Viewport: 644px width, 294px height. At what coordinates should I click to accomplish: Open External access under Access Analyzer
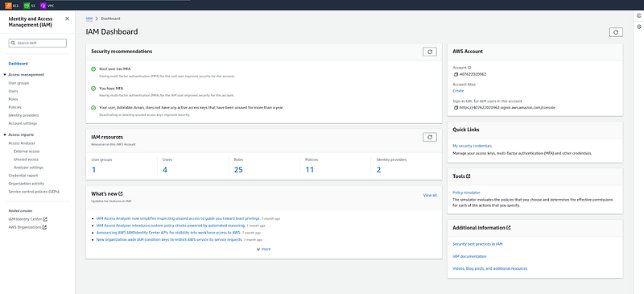point(27,151)
